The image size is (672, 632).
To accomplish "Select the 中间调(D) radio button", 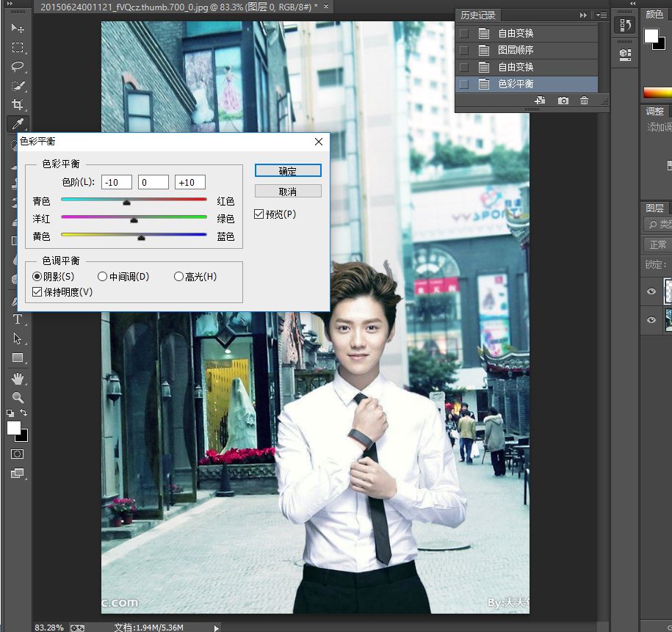I will (x=102, y=277).
